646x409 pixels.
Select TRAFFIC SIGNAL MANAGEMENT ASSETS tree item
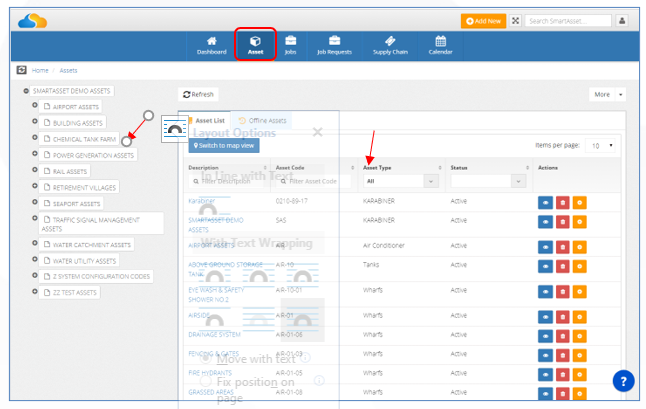pos(101,224)
